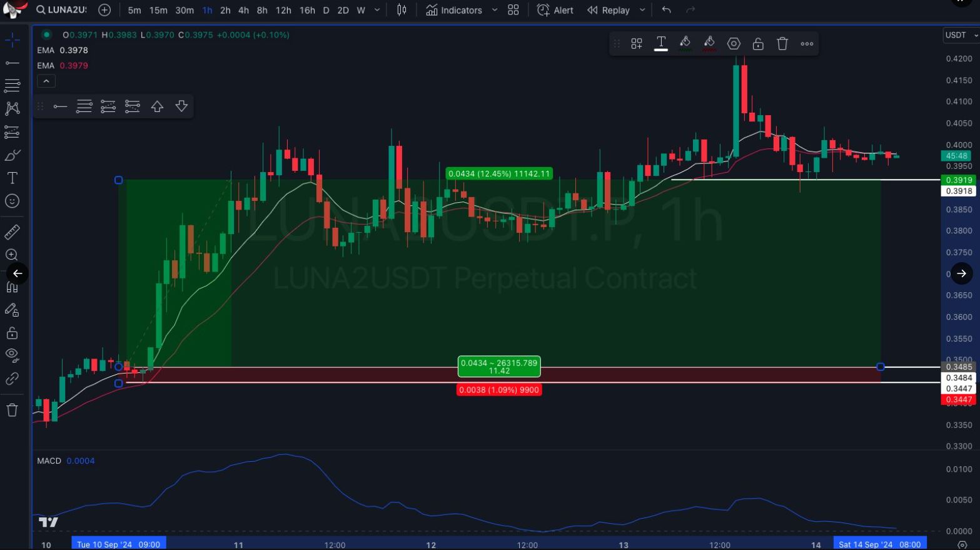Create an Alert
980x550 pixels.
[555, 10]
